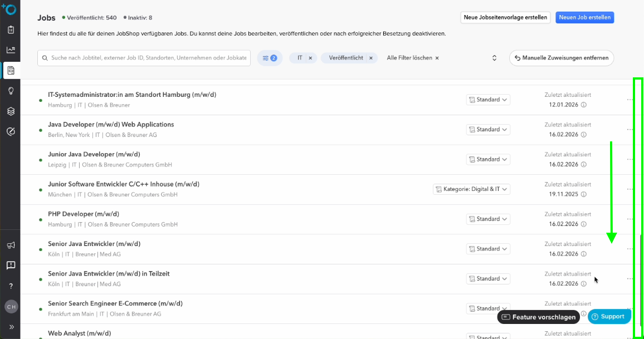Open Standard dropdown for Senior Java Entwickler (m/w/d) Köln
Viewport: 644px width, 339px height.
point(488,249)
